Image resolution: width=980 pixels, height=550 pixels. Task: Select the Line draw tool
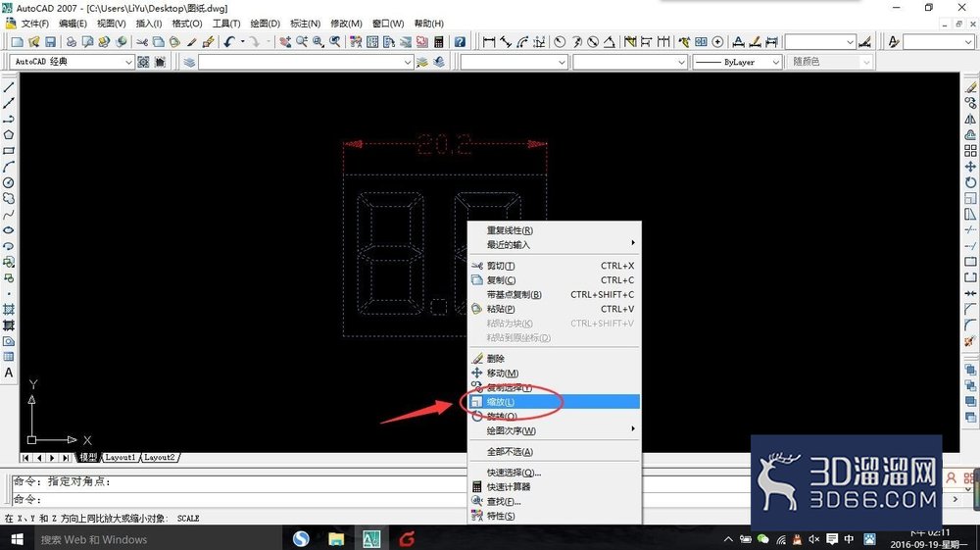pyautogui.click(x=9, y=87)
